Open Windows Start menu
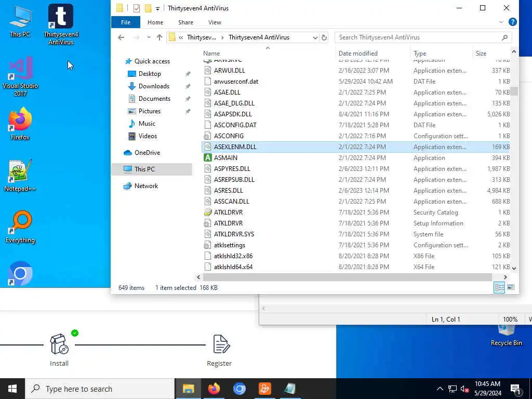 click(x=12, y=389)
